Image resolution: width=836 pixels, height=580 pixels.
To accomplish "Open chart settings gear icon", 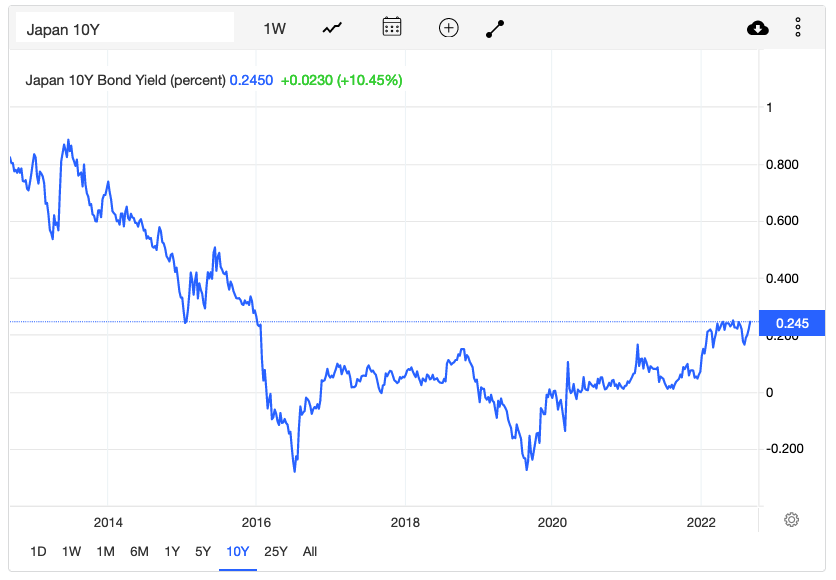I will click(791, 520).
